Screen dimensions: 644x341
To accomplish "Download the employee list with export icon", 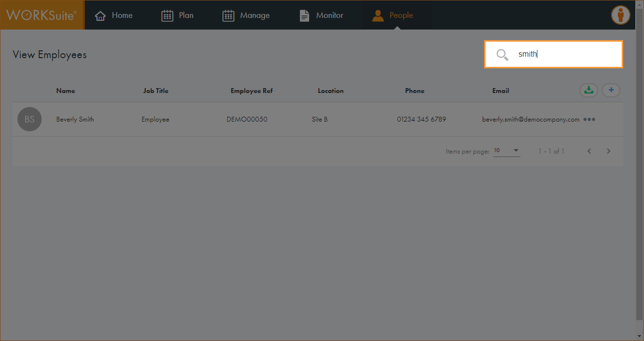I will point(589,90).
